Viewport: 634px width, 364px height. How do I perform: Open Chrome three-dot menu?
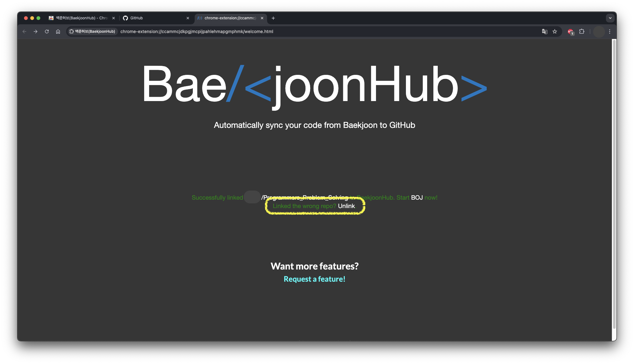pyautogui.click(x=610, y=32)
